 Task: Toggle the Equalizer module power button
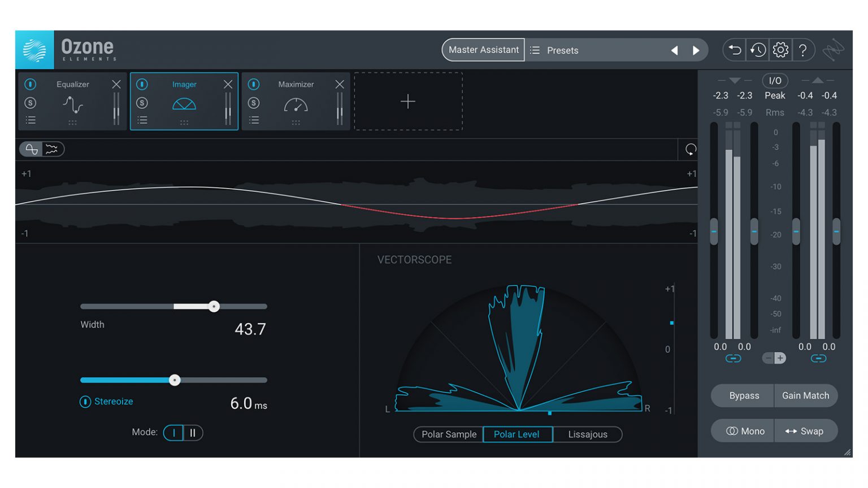pos(31,84)
